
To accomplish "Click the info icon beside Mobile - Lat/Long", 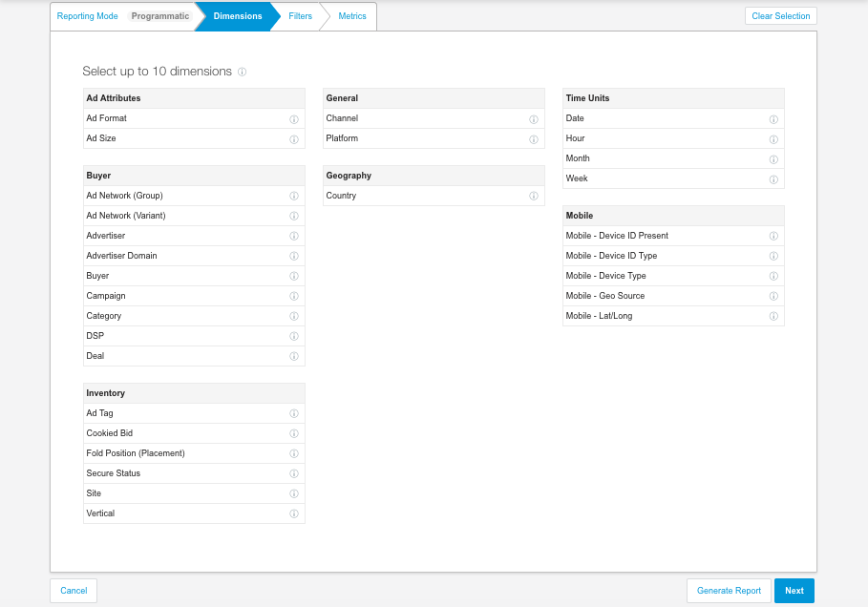I will tap(773, 316).
